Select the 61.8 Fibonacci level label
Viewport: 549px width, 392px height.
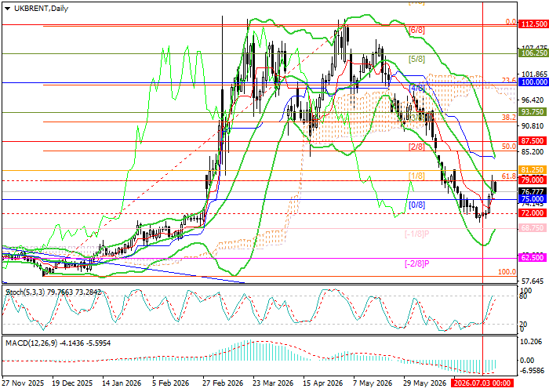[508, 176]
